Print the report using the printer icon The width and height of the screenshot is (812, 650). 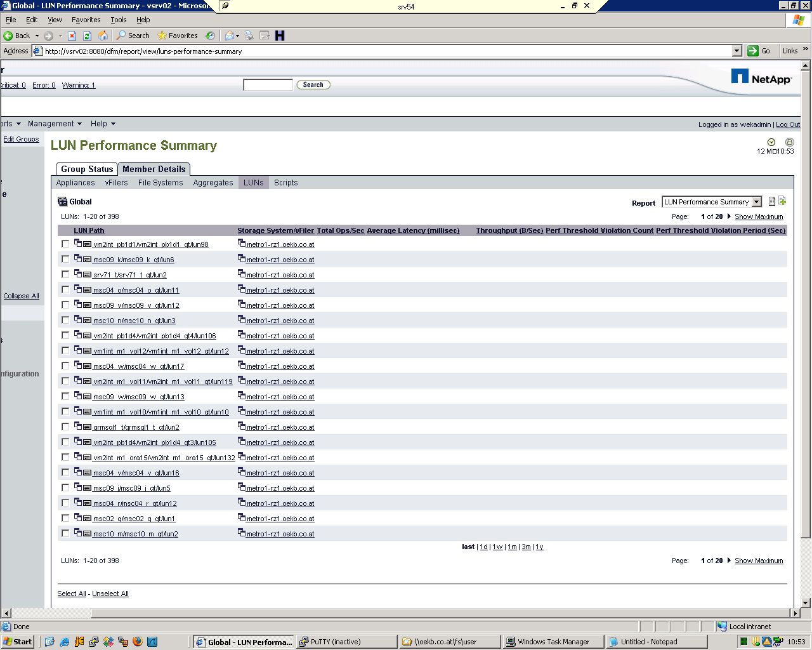790,142
